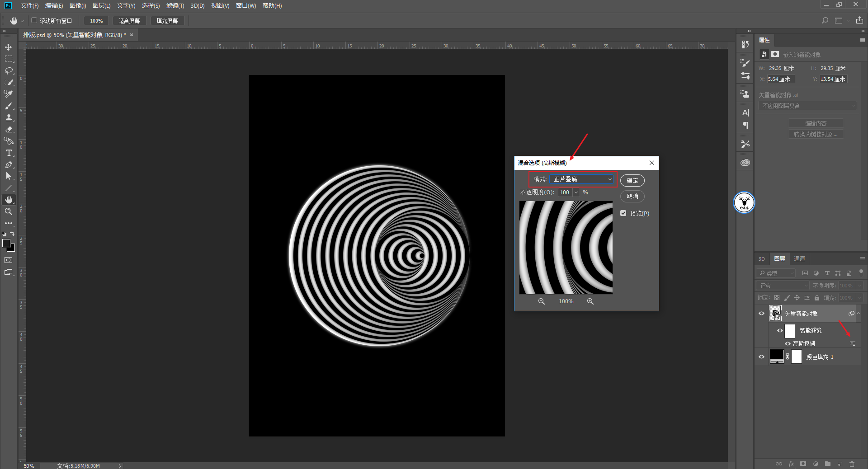Select the Lasso tool
The width and height of the screenshot is (868, 469).
point(9,70)
